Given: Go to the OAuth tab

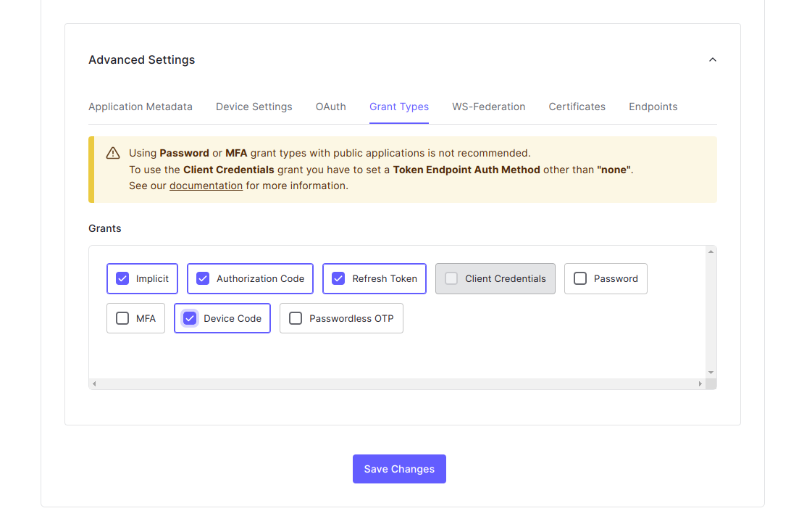Looking at the screenshot, I should [330, 107].
